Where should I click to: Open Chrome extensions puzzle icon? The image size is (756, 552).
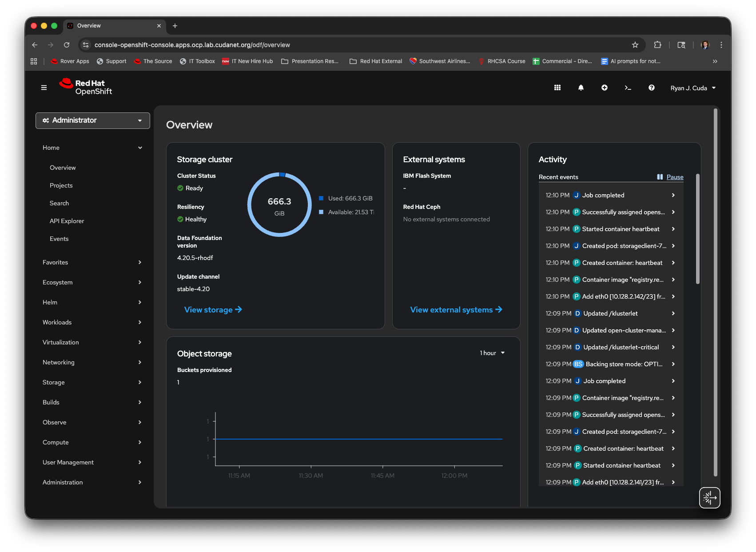click(658, 45)
